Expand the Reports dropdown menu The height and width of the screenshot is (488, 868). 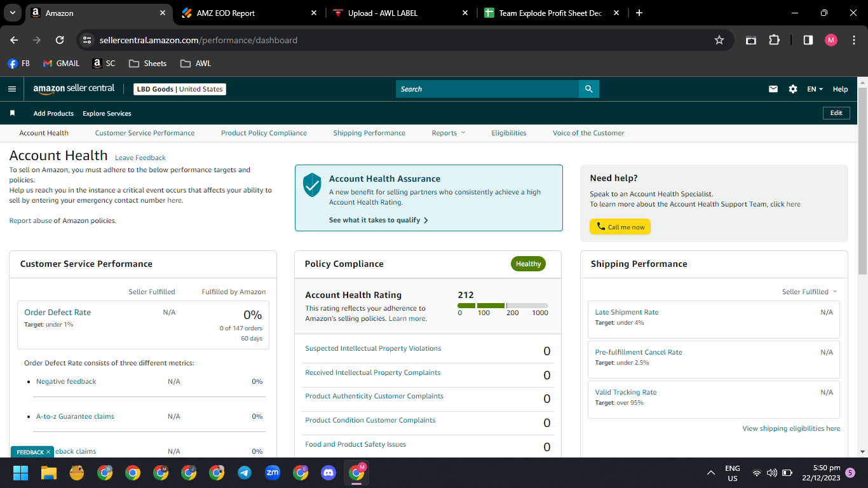pyautogui.click(x=449, y=133)
